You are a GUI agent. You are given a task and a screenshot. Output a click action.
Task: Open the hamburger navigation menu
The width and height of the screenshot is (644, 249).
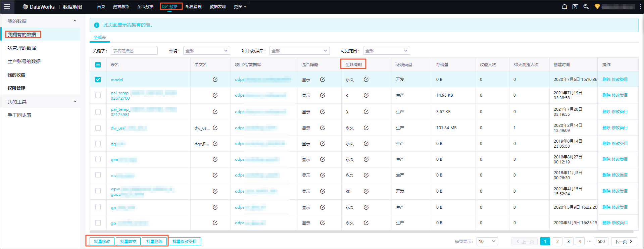(7, 7)
